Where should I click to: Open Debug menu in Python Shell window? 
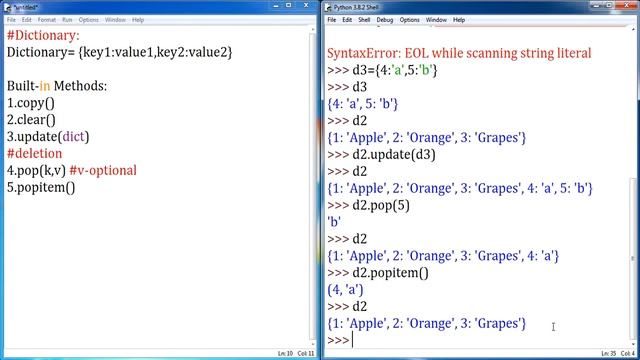point(384,20)
